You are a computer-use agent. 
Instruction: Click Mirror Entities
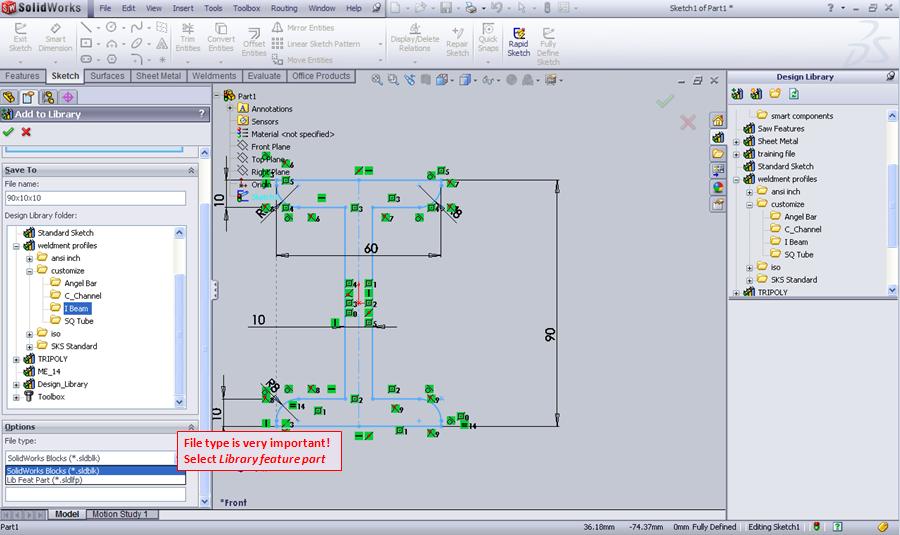click(x=303, y=28)
